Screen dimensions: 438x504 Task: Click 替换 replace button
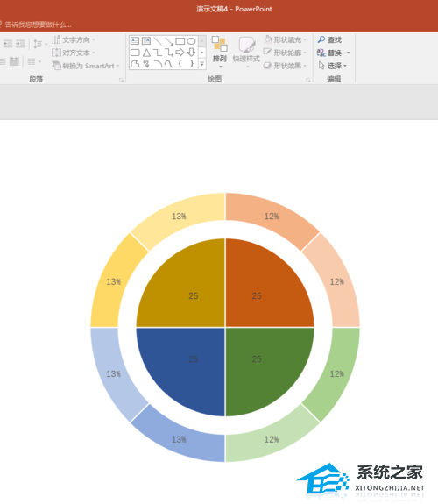(329, 53)
